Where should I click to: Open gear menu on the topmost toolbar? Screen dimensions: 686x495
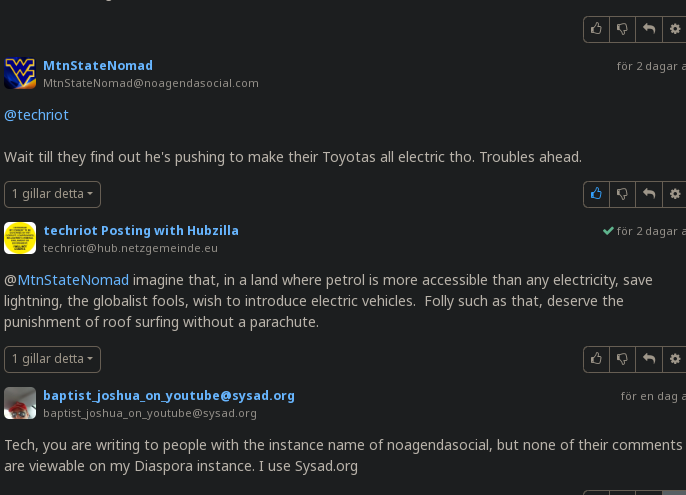click(675, 29)
